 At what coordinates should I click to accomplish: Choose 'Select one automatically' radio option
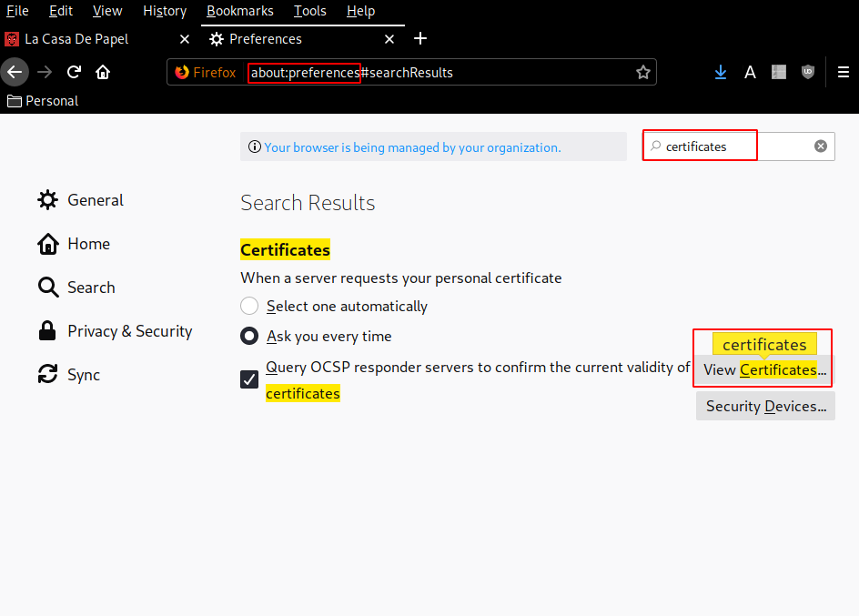coord(249,306)
